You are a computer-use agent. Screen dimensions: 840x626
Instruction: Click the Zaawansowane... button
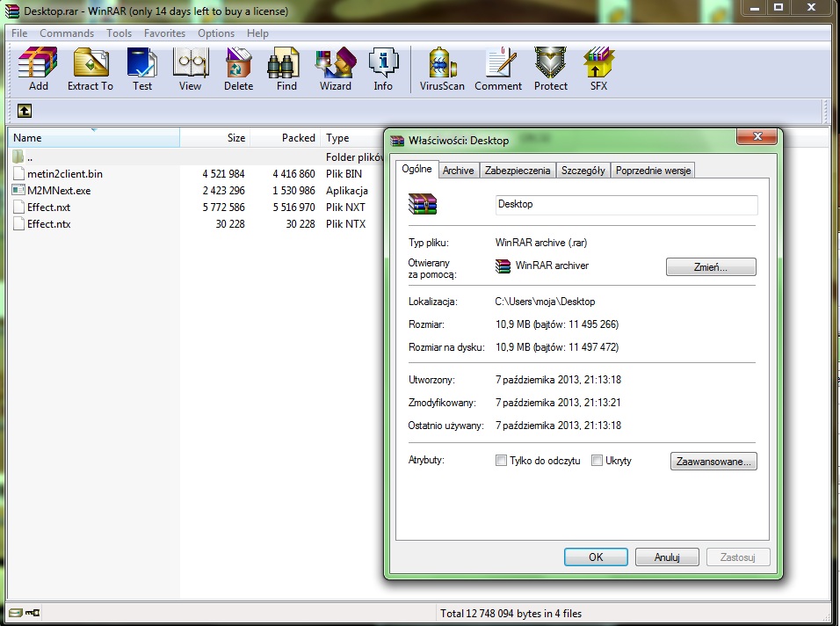tap(713, 462)
